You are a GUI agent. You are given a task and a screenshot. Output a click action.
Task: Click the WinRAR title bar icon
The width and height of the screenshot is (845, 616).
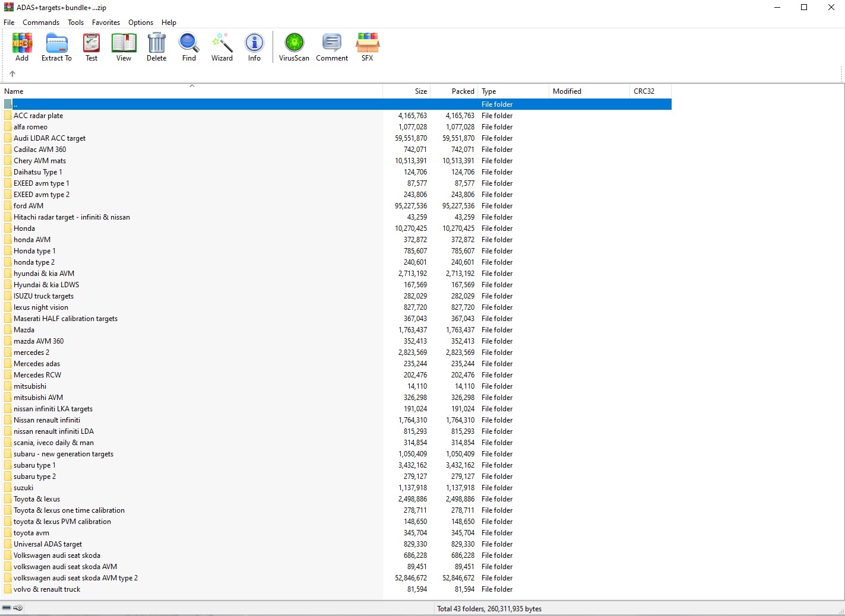(x=8, y=7)
